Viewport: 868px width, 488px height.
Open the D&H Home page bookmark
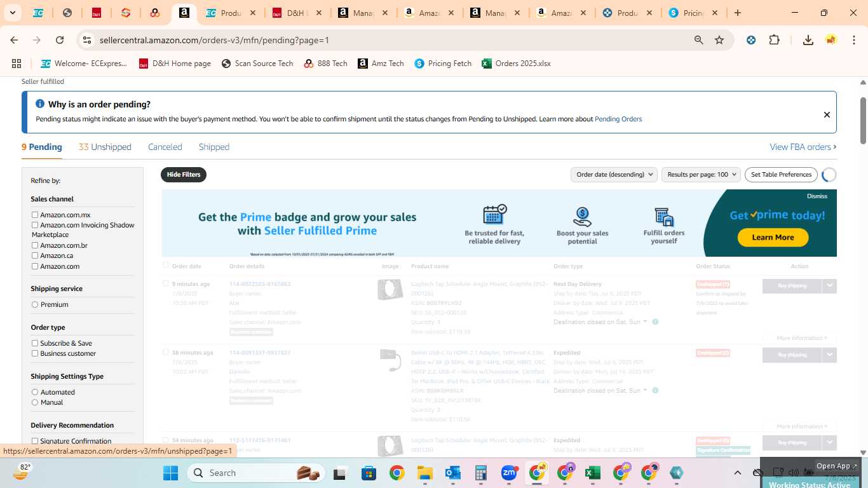click(x=175, y=64)
